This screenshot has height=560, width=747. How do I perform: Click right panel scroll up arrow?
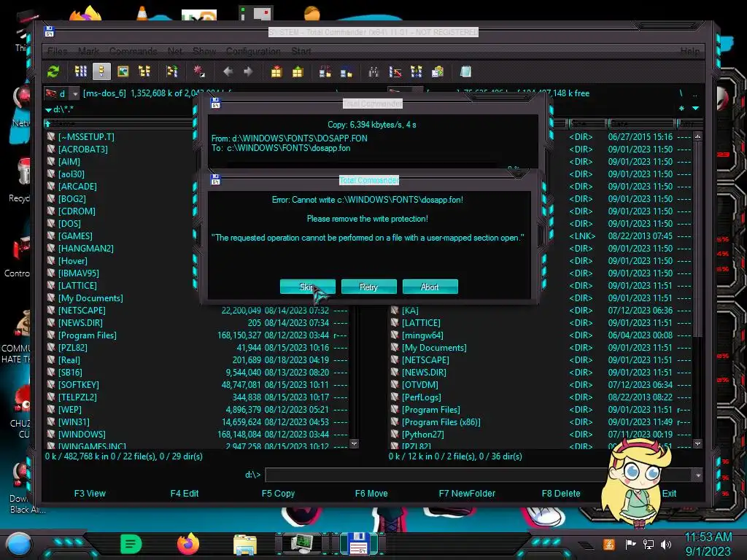tap(697, 136)
